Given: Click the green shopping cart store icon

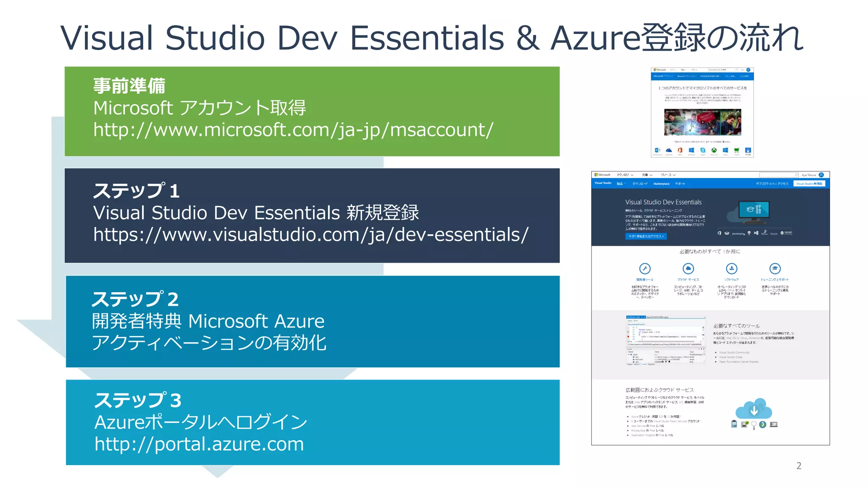Looking at the screenshot, I should [737, 150].
